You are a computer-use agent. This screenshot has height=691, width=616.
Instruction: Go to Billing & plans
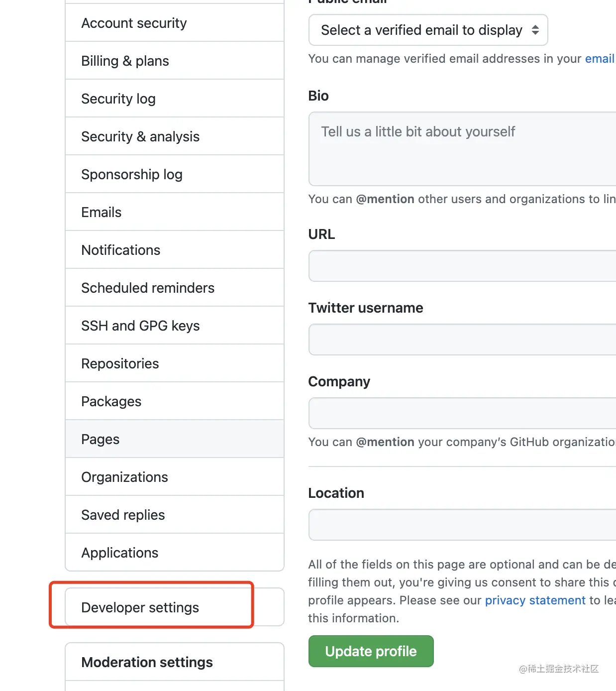click(125, 61)
